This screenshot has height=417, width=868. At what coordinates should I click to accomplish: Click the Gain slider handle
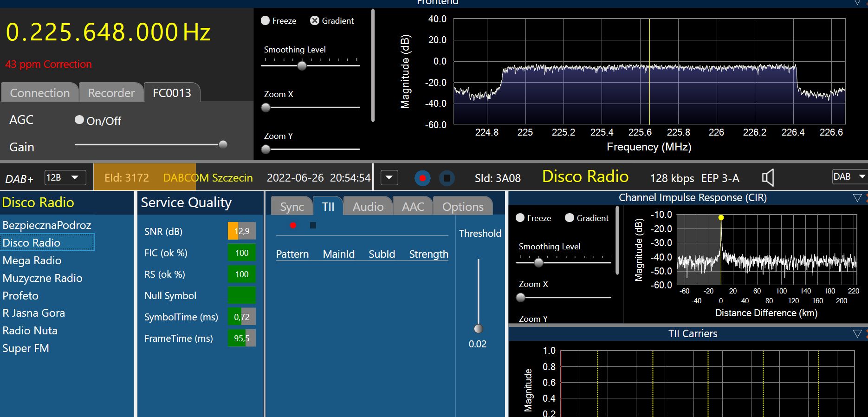click(223, 144)
